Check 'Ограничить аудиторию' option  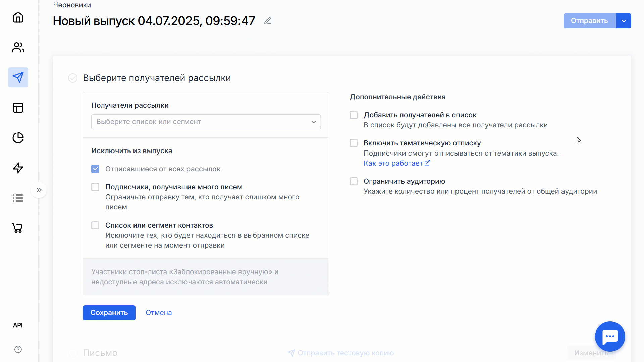click(x=354, y=181)
